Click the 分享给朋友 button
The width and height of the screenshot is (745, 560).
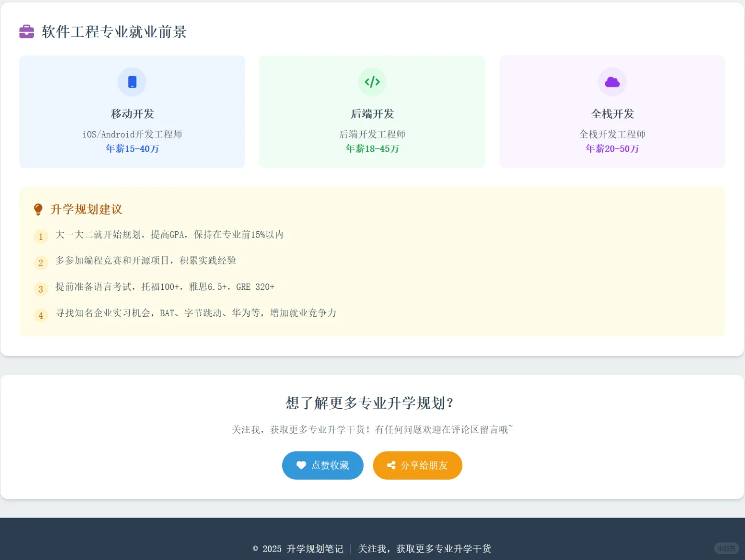[x=417, y=465]
